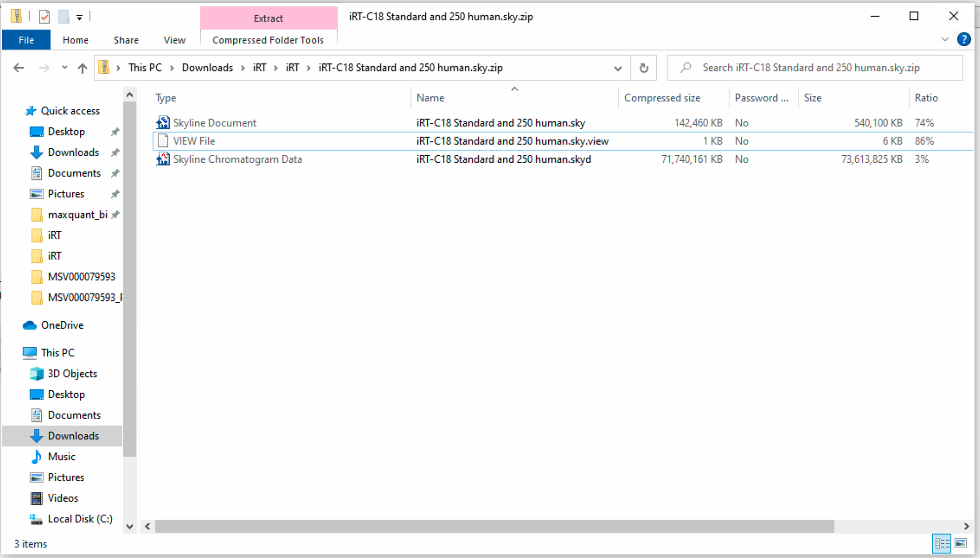Go up one folder level arrow
The height and width of the screenshot is (558, 980).
pyautogui.click(x=82, y=68)
